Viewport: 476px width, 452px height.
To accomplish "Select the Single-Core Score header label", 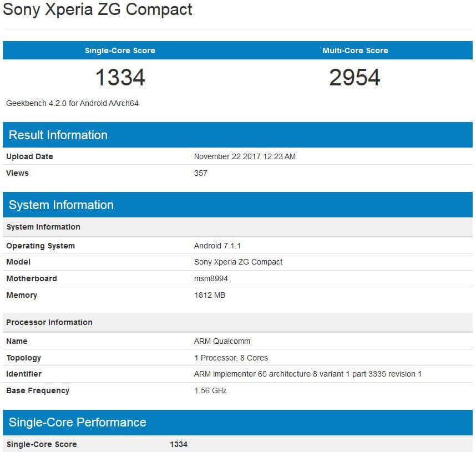I will point(120,50).
